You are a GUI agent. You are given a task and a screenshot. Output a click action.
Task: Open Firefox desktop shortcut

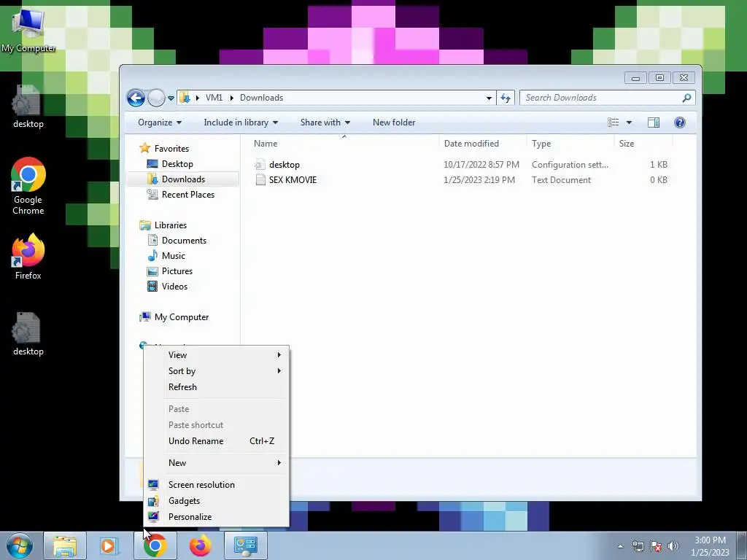coord(28,256)
